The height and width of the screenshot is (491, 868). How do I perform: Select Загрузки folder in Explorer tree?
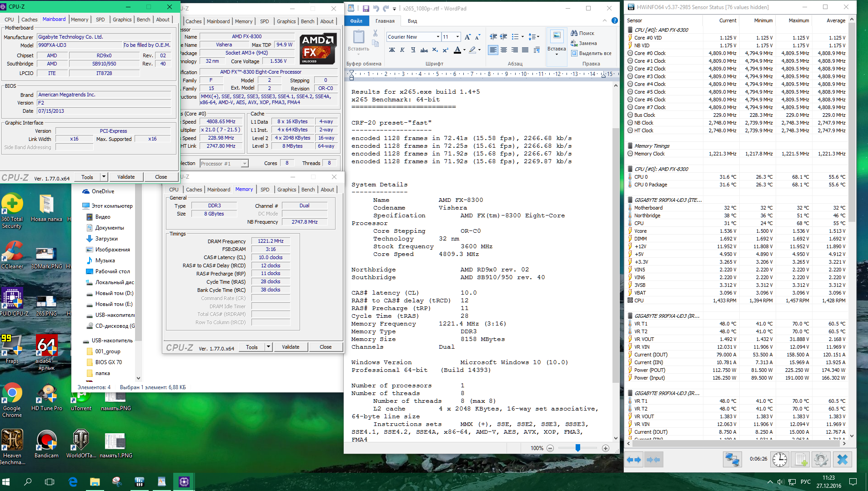(x=106, y=239)
